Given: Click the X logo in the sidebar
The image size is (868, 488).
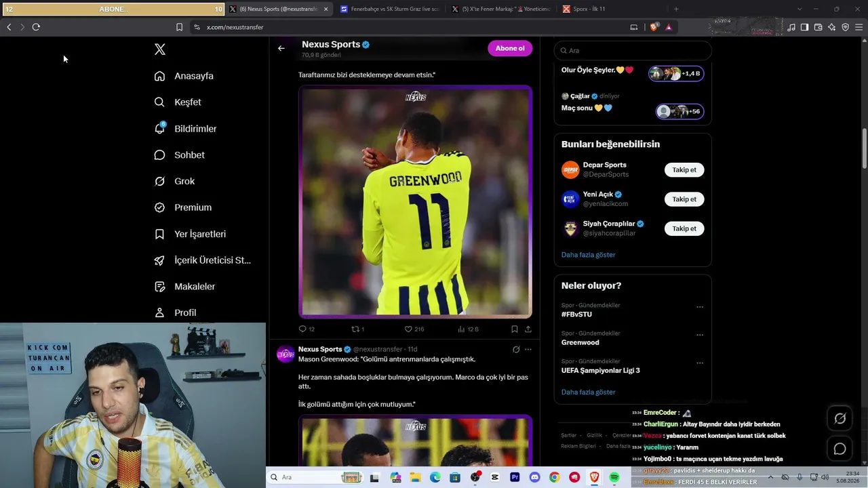Looking at the screenshot, I should (160, 49).
